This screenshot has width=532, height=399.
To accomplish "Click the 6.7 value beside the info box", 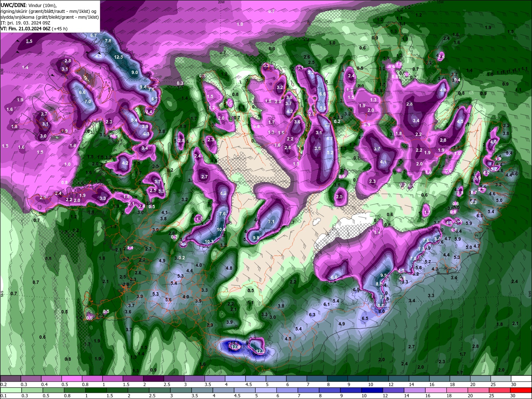I will pyautogui.click(x=94, y=35).
